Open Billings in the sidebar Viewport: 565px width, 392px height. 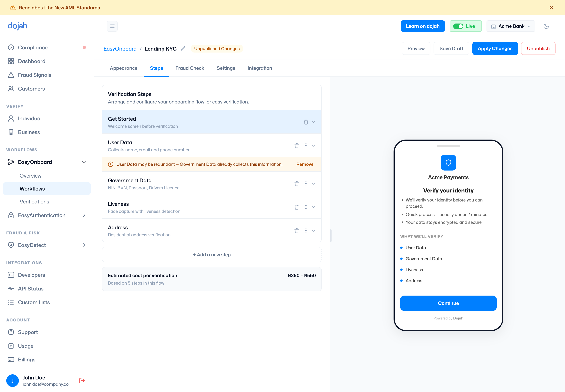tap(47, 360)
